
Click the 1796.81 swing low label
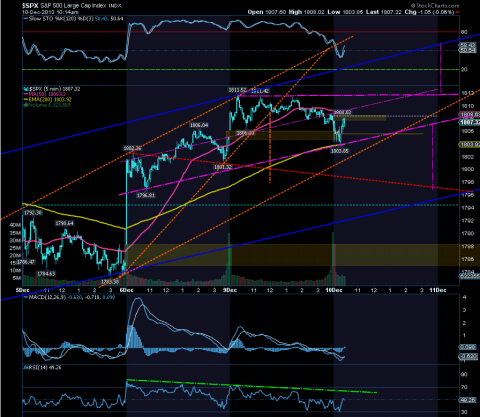[x=146, y=195]
